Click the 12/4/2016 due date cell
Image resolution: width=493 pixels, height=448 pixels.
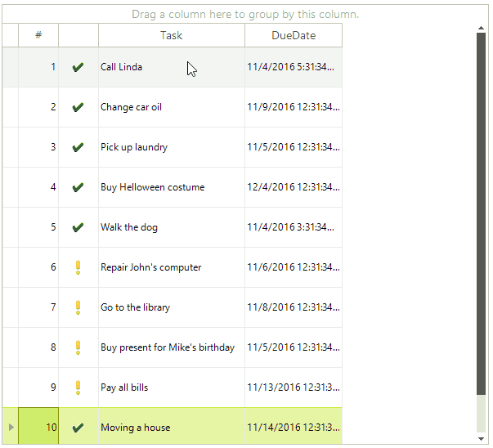click(294, 187)
